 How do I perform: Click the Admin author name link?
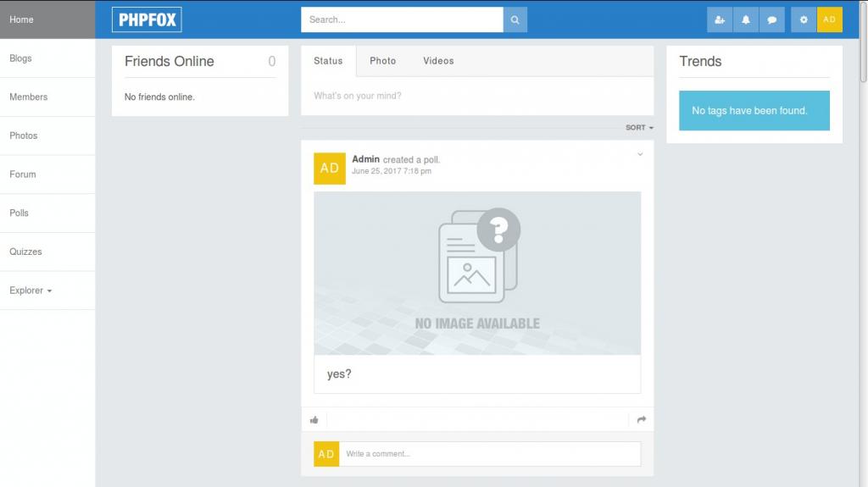click(365, 159)
